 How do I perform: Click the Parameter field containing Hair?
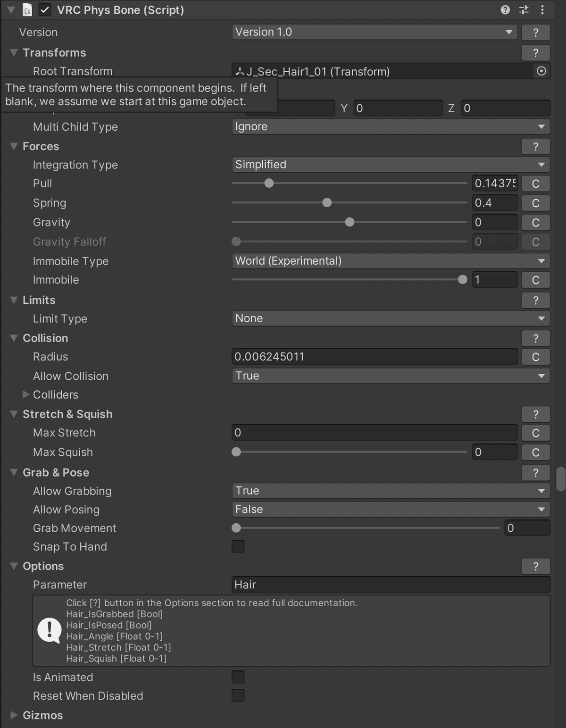coord(391,585)
